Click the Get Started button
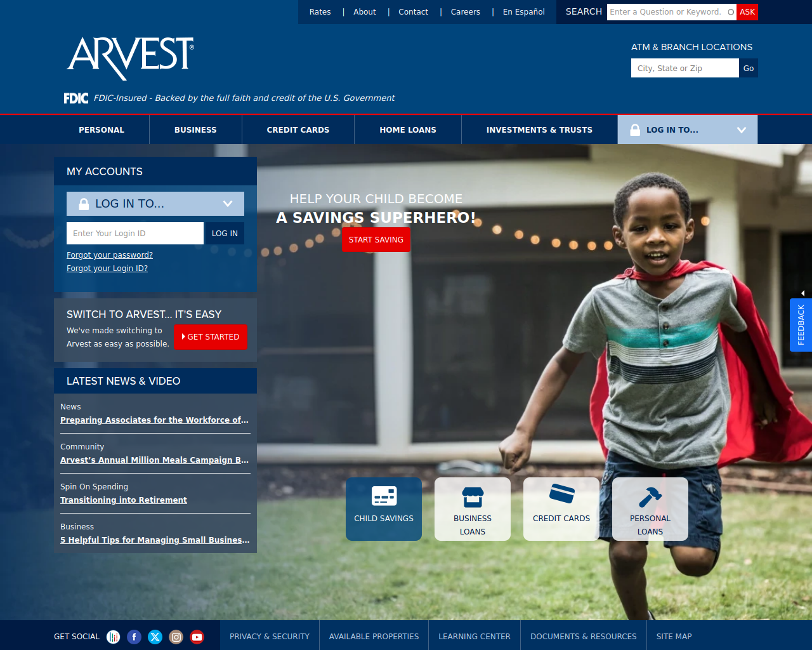This screenshot has width=812, height=650. [x=211, y=337]
